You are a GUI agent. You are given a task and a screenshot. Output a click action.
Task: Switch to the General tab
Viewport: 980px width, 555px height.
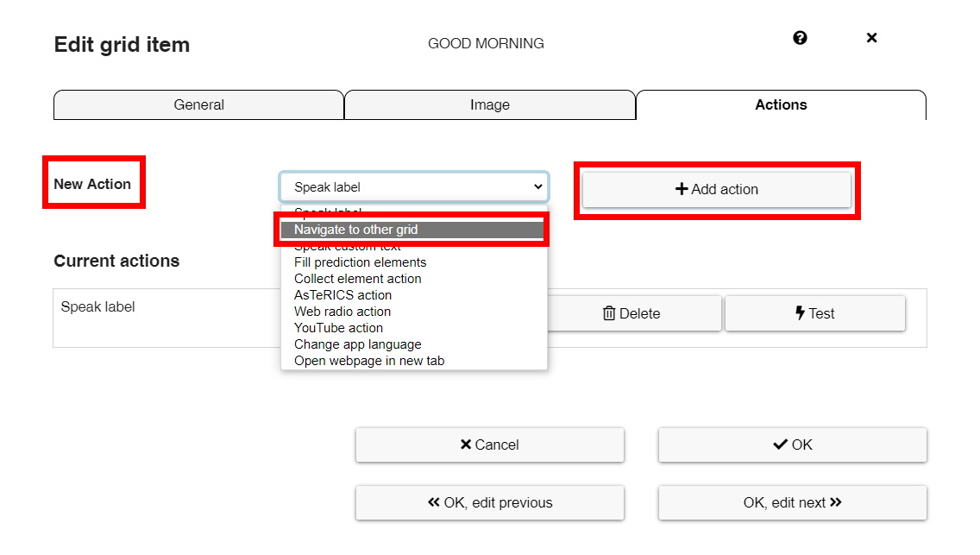tap(198, 104)
